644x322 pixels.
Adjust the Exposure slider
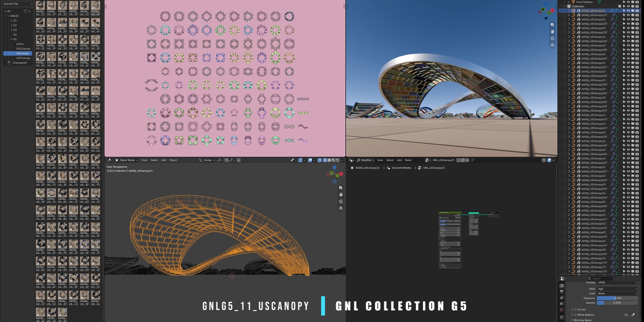tap(617, 298)
